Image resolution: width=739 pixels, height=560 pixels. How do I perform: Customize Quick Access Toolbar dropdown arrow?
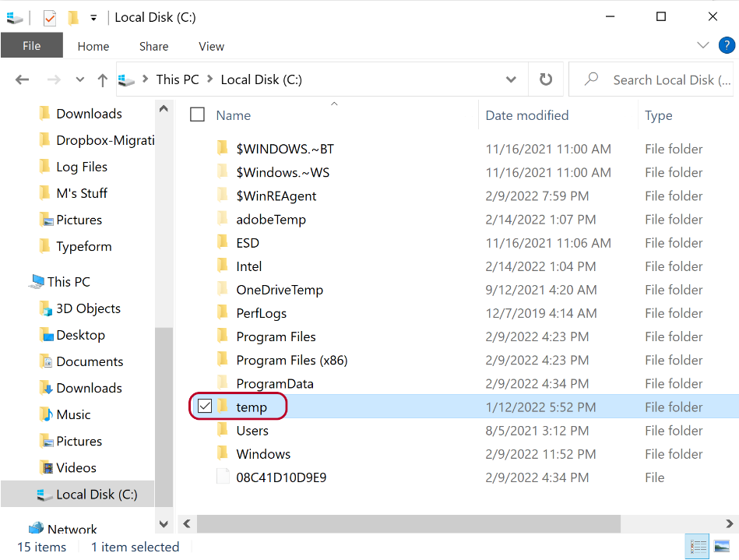(93, 17)
